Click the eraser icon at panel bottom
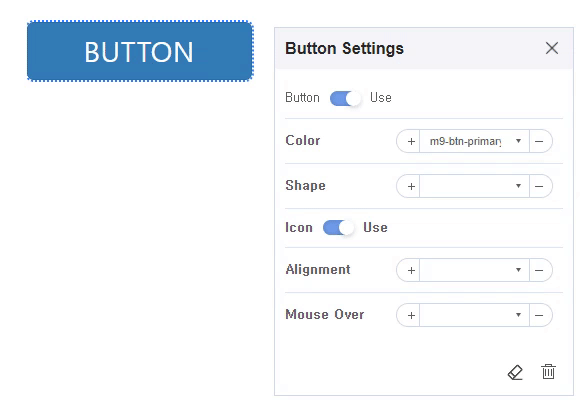 [515, 372]
